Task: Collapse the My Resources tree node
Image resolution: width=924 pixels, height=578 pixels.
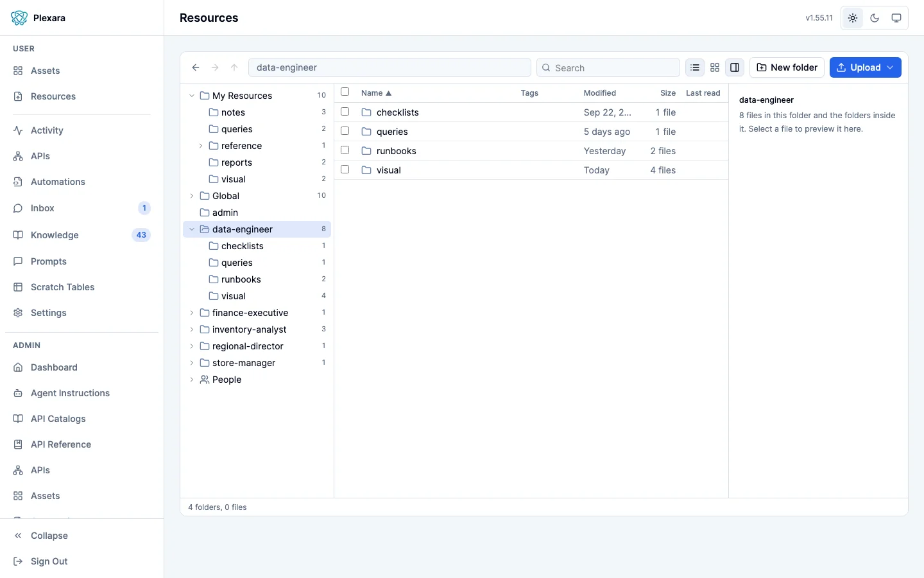Action: pyautogui.click(x=192, y=96)
